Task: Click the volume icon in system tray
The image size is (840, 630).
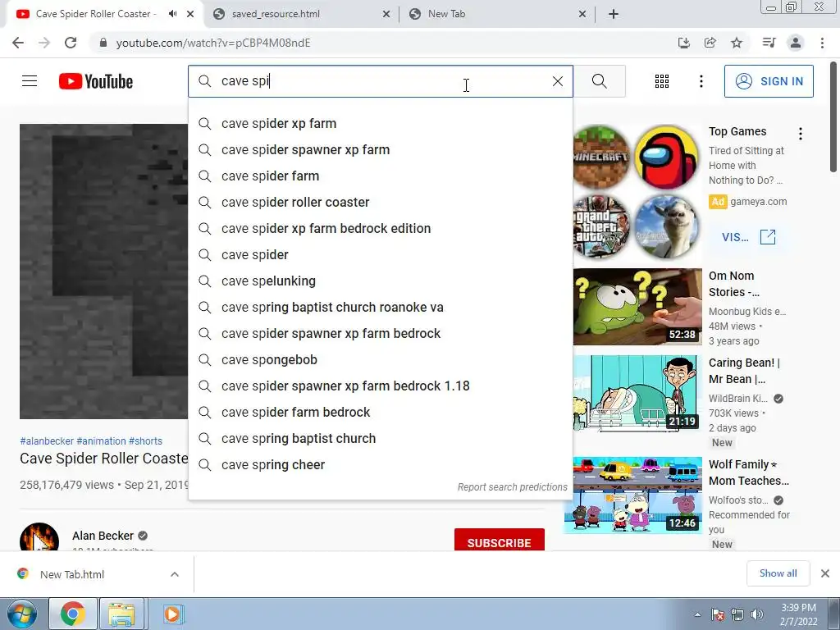Action: coord(757,614)
